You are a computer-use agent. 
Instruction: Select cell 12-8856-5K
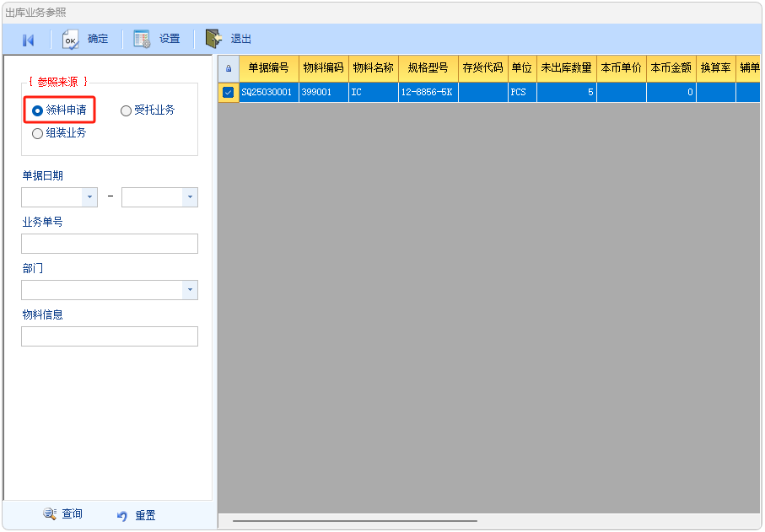(x=428, y=92)
